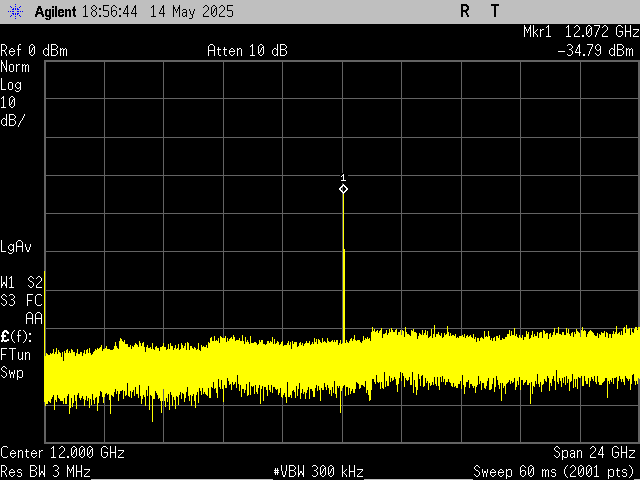This screenshot has height=480, width=640.
Task: Click the FTun annotation
Action: 16,354
